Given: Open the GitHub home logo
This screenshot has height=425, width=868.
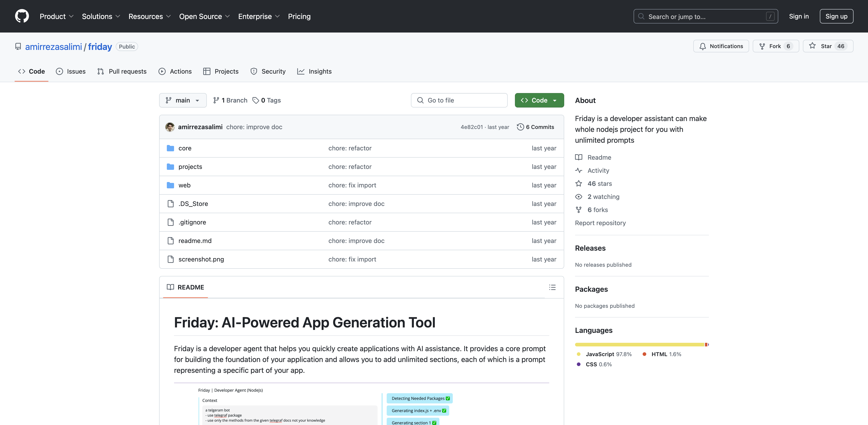Looking at the screenshot, I should pyautogui.click(x=22, y=16).
